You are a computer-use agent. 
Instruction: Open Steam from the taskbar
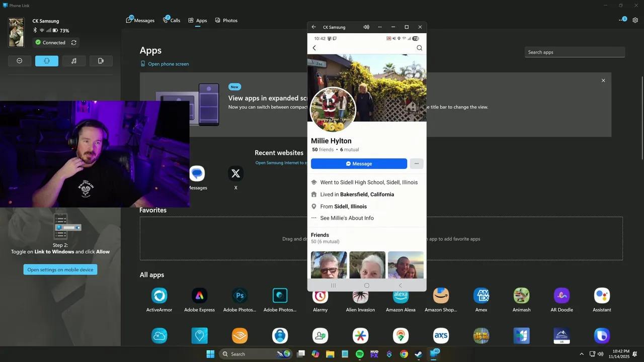click(x=419, y=354)
